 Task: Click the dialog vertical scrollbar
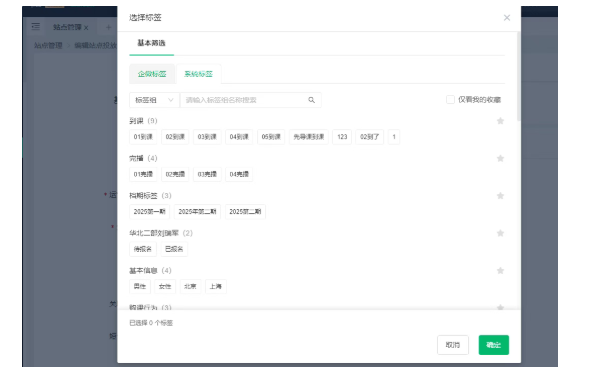tap(519, 76)
